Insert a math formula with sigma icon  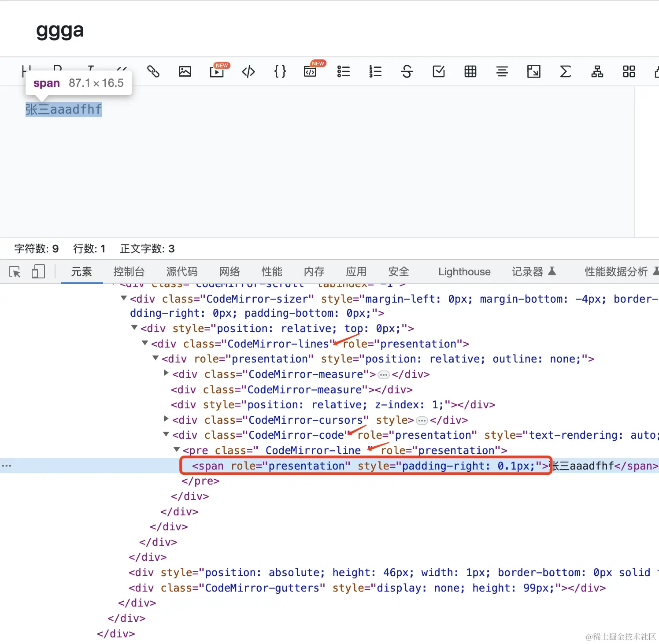566,71
